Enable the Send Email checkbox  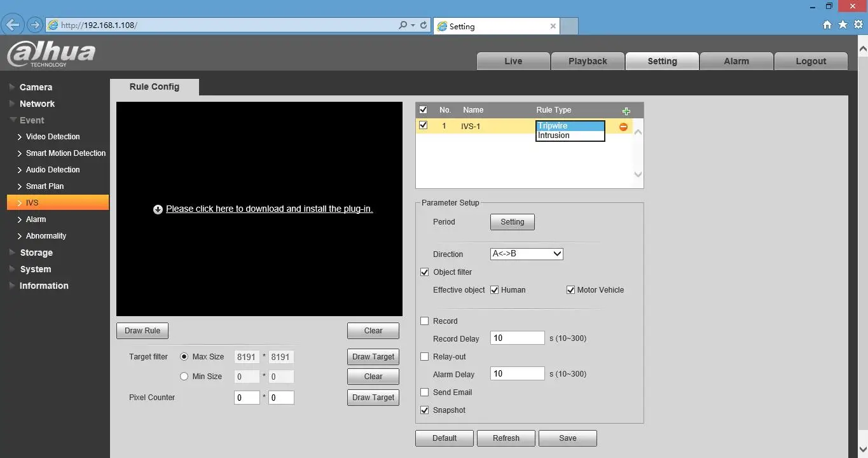425,392
